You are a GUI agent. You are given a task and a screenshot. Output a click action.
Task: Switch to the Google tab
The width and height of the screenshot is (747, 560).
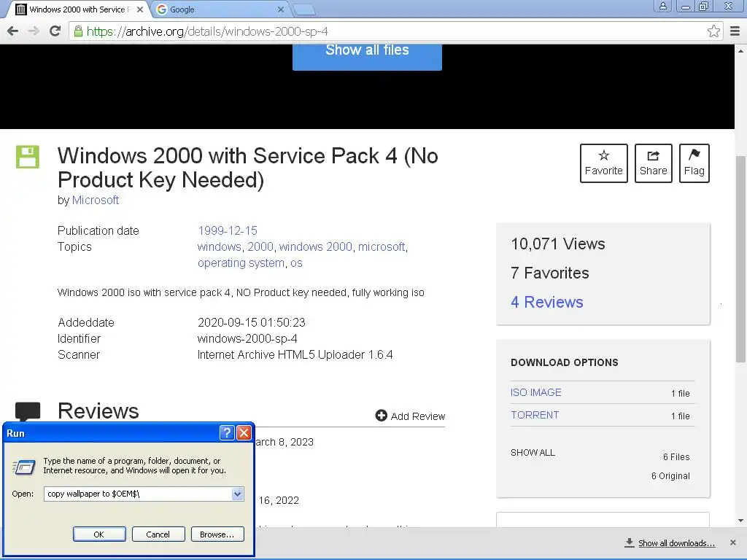pyautogui.click(x=219, y=9)
